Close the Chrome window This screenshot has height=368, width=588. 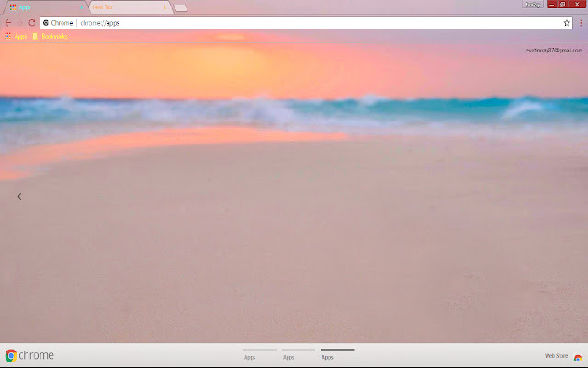click(x=577, y=4)
